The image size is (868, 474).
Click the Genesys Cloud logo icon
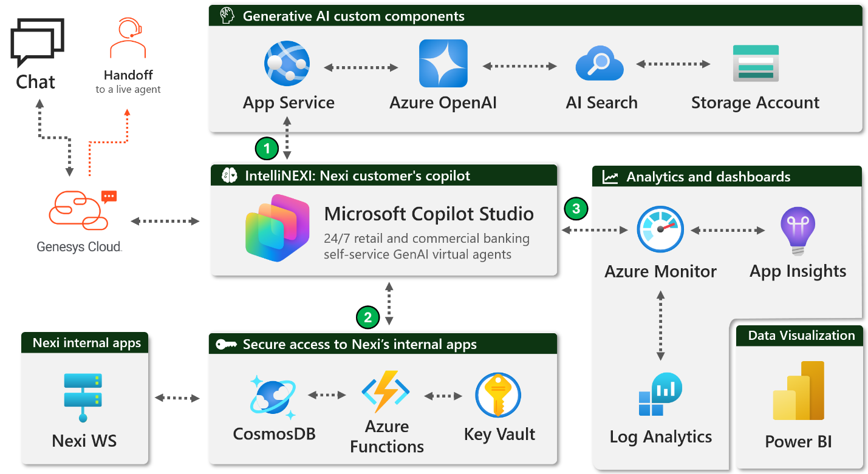tap(82, 210)
